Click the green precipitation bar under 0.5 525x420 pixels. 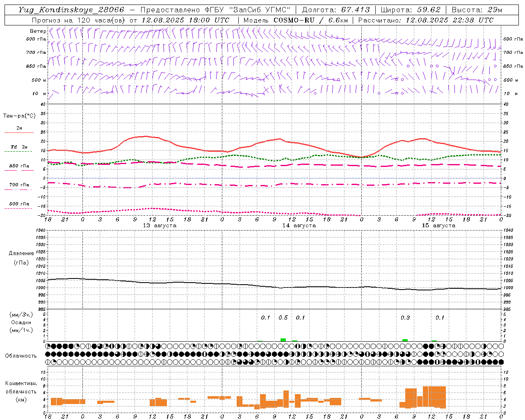click(283, 340)
